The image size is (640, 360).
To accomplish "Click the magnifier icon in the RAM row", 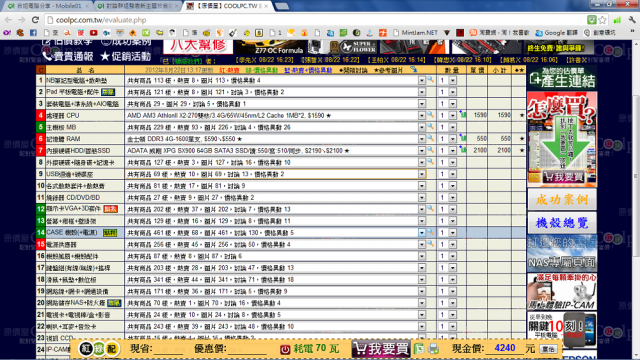I will tap(430, 138).
